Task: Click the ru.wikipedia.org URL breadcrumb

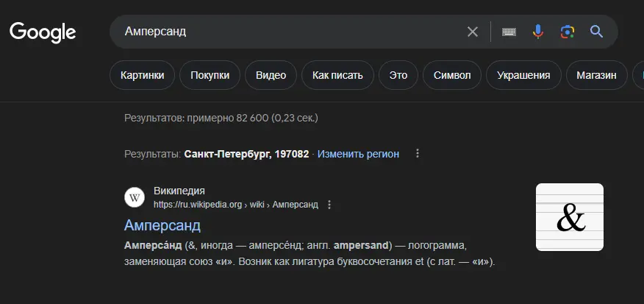Action: coord(236,205)
